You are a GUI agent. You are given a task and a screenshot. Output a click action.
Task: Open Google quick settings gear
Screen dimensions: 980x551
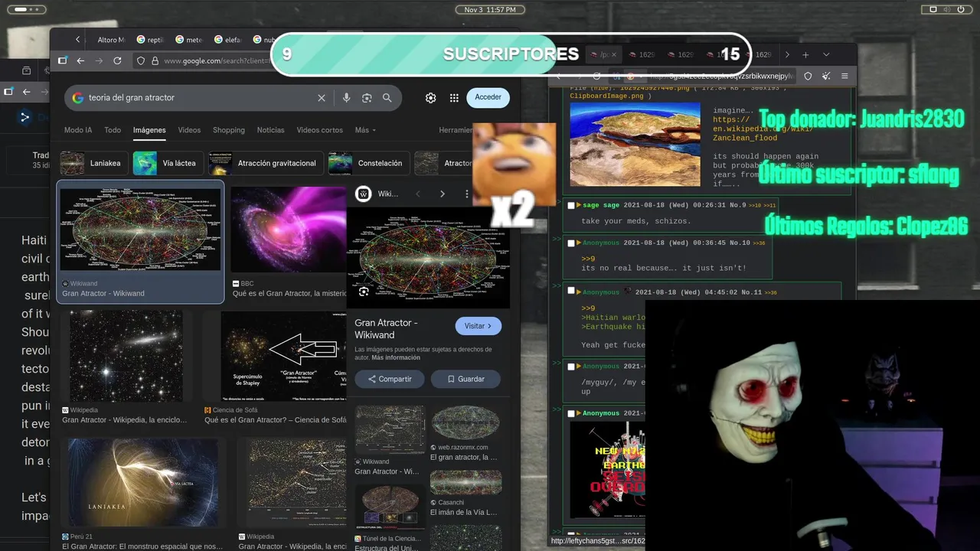[430, 98]
